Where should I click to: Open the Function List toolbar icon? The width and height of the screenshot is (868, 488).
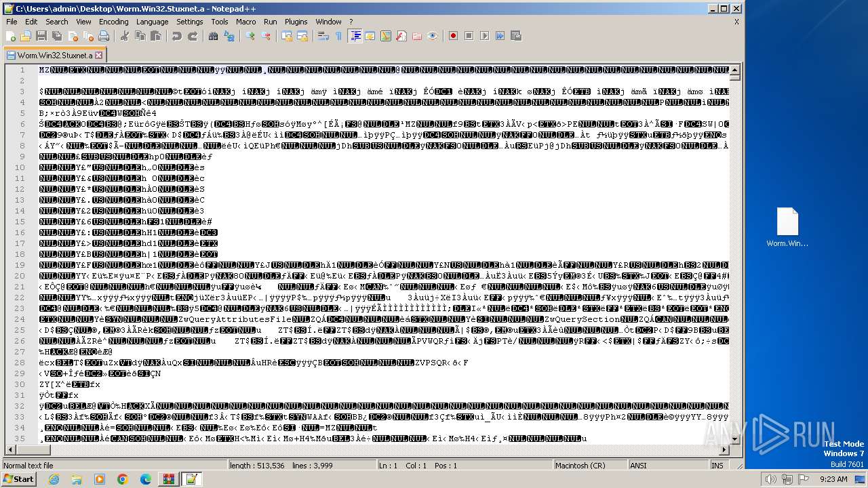(x=401, y=36)
